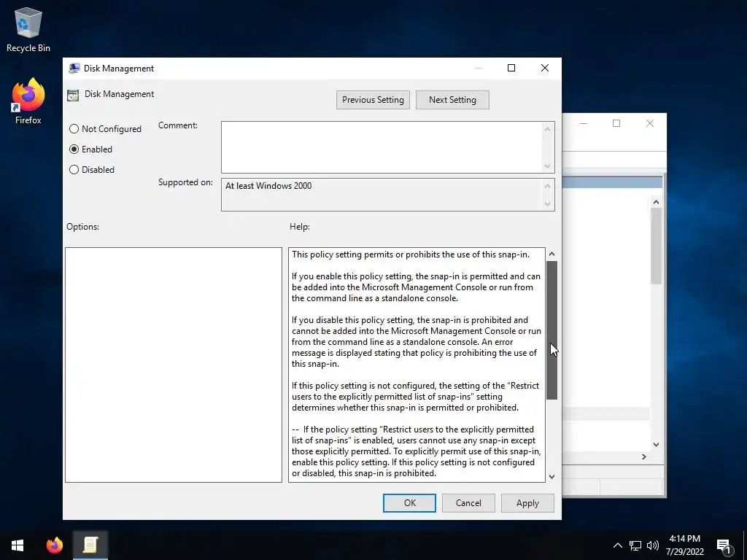Click the Disk Management title bar icon
This screenshot has height=560, width=747.
point(74,68)
